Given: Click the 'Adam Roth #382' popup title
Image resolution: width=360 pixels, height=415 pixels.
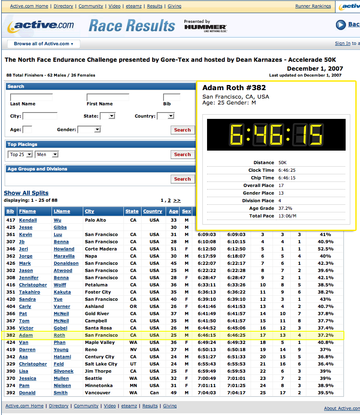Looking at the screenshot, I should [x=234, y=88].
